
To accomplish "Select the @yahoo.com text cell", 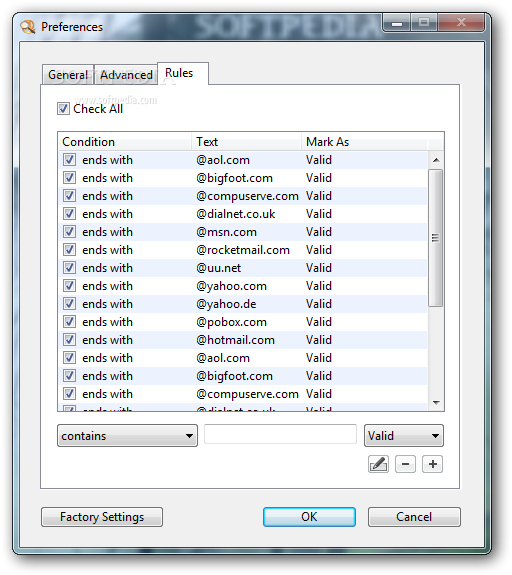I will pos(231,286).
